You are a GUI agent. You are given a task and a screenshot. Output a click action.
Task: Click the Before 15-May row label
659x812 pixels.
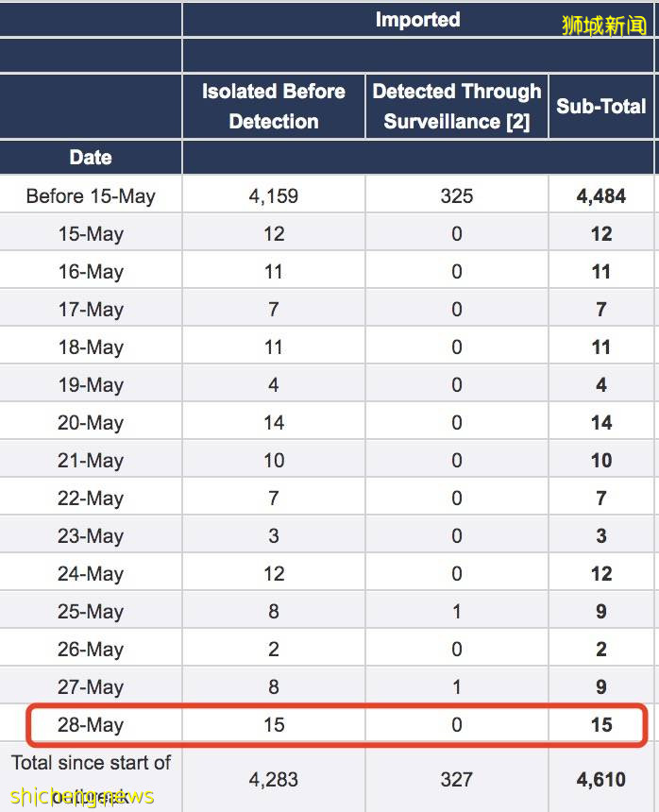(91, 196)
